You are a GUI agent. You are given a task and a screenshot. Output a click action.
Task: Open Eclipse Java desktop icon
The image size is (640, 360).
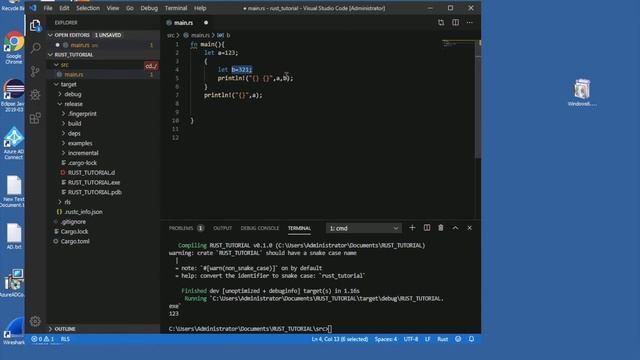point(14,96)
